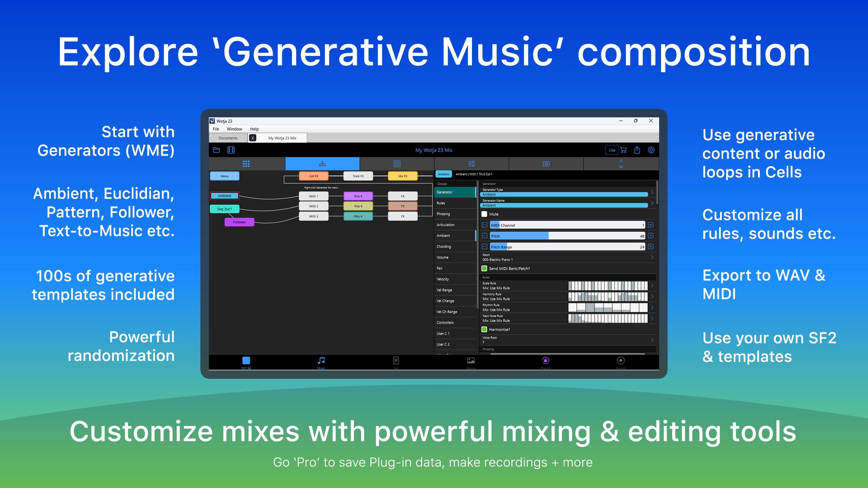Select the Controllers group
Screen dimensions: 868x488
pos(455,323)
